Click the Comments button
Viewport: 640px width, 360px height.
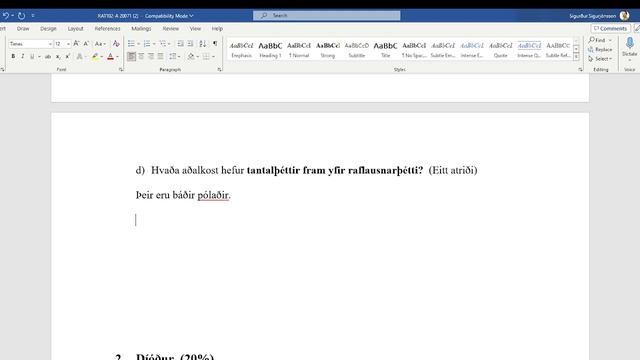610,29
